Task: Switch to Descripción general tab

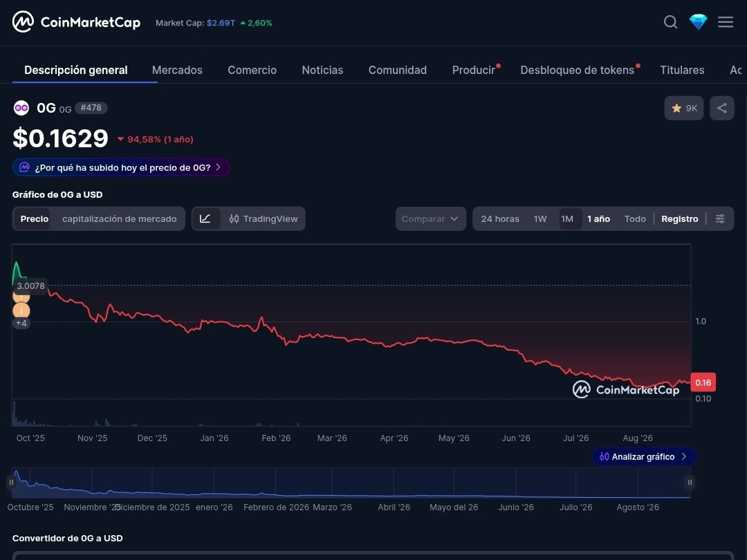Action: [76, 70]
